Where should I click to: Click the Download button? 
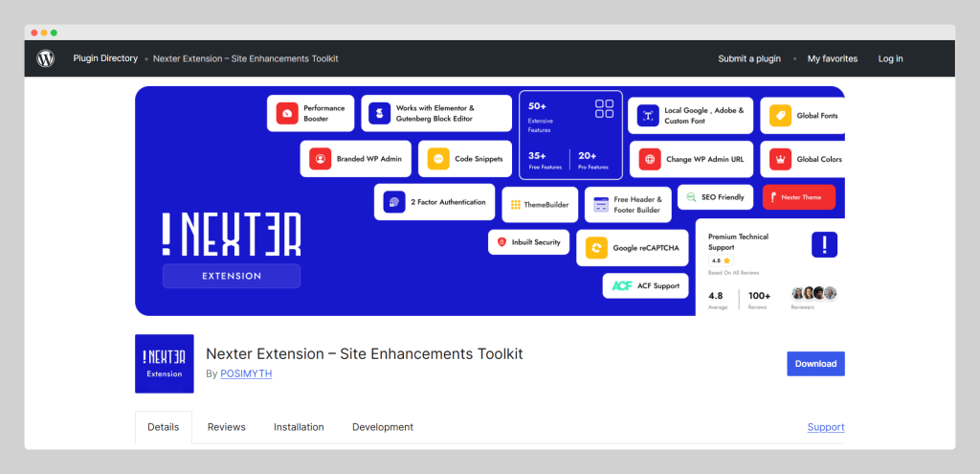click(x=815, y=364)
